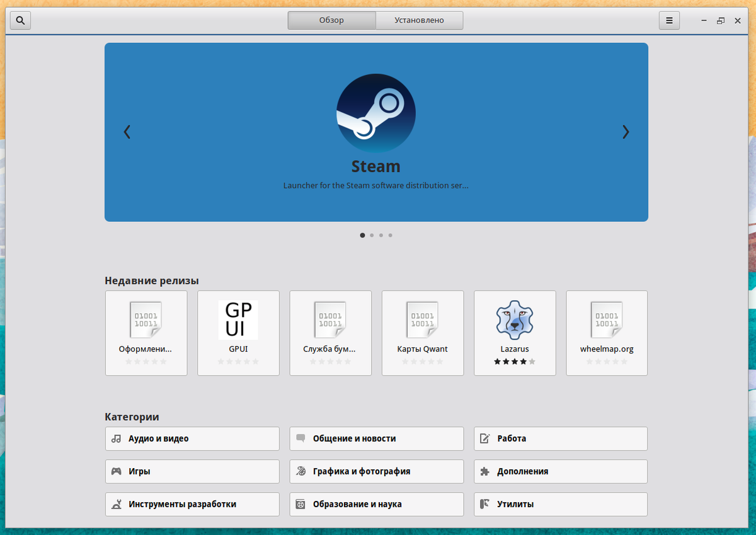The width and height of the screenshot is (756, 535).
Task: Open the Lazarus app tile
Action: click(515, 333)
